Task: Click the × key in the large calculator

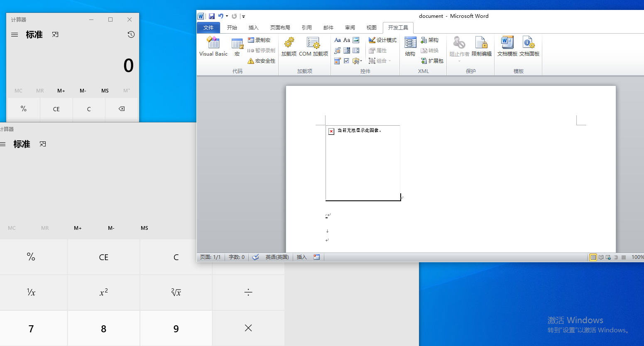Action: click(x=248, y=328)
